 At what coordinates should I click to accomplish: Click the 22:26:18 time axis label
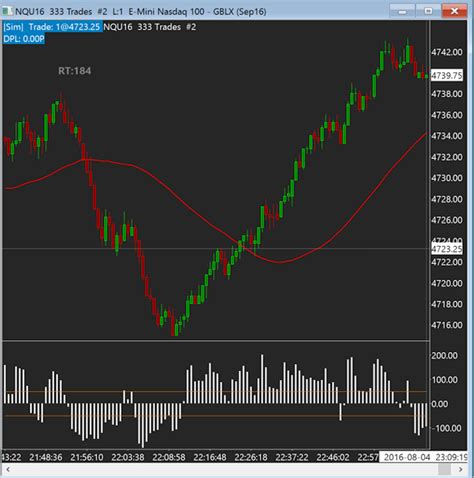pos(251,457)
